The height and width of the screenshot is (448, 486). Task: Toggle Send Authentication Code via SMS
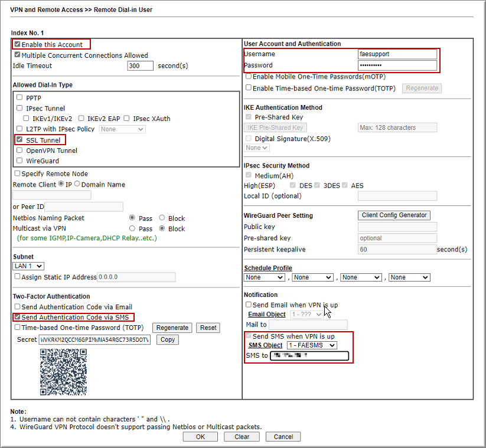tap(18, 317)
